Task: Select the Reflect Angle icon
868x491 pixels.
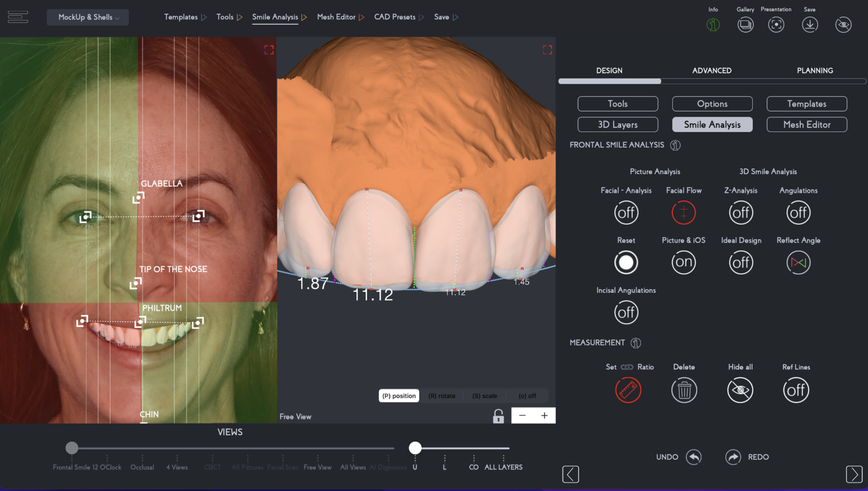Action: click(798, 262)
